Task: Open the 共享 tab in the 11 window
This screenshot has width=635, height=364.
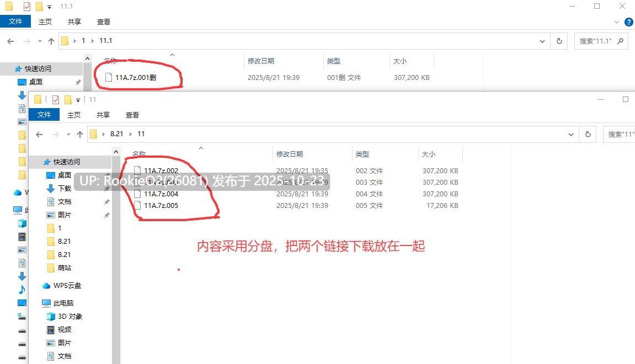Action: [x=103, y=115]
